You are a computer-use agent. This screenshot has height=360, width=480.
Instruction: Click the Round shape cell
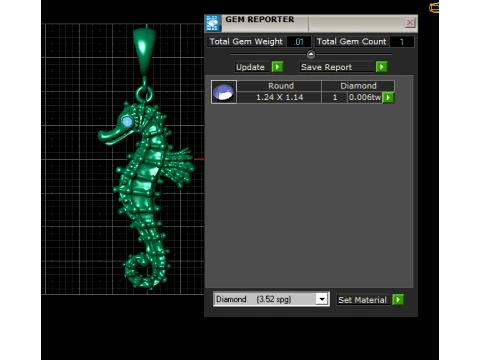[x=279, y=86]
